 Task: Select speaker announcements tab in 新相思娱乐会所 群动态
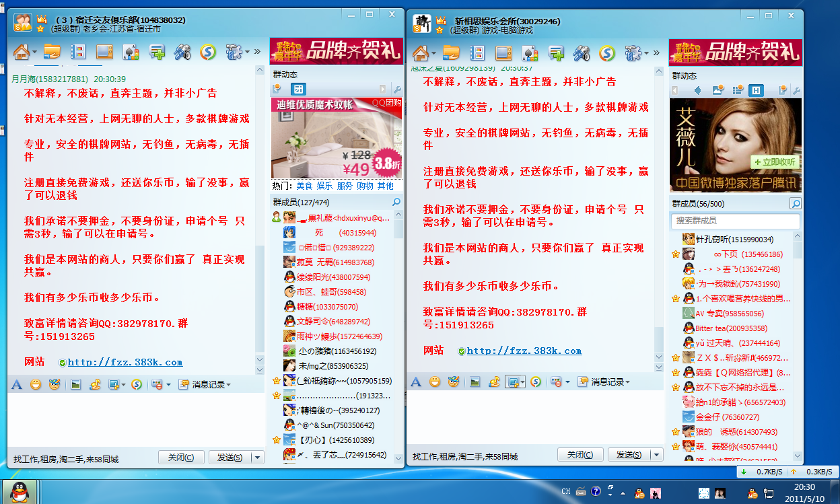[698, 90]
